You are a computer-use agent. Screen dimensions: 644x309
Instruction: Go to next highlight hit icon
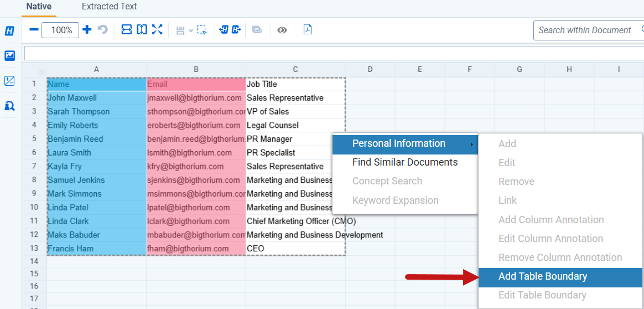(236, 29)
